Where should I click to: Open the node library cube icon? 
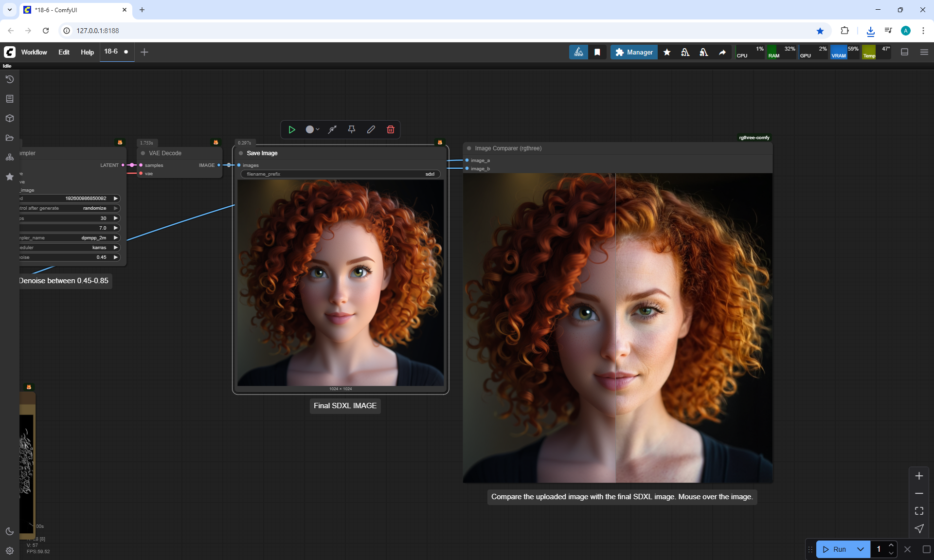pos(9,118)
